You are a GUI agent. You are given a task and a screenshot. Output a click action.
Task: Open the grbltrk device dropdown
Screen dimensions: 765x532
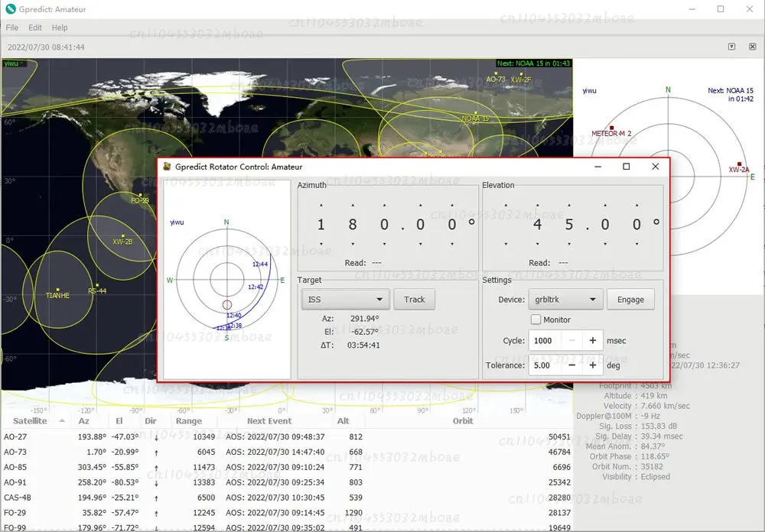tap(566, 300)
